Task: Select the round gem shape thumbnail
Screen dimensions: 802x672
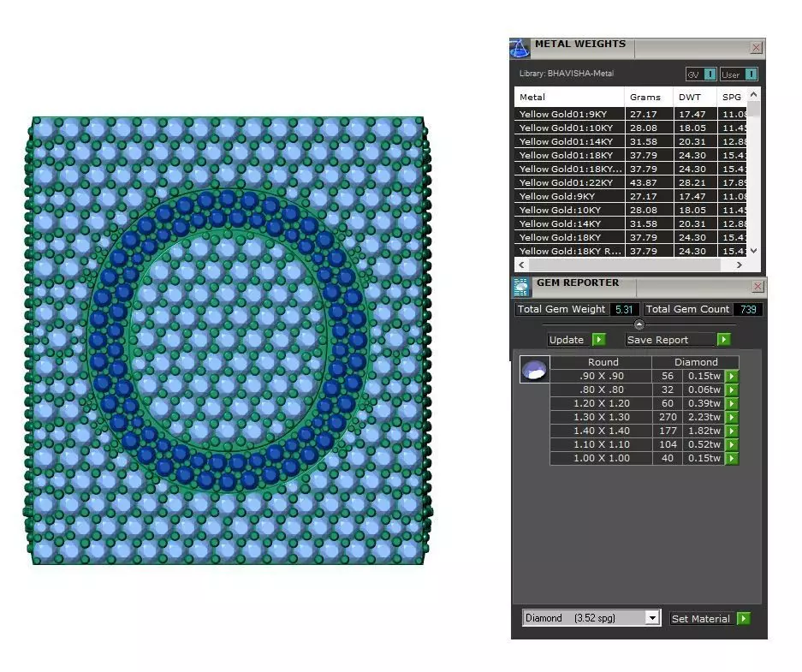Action: 534,369
